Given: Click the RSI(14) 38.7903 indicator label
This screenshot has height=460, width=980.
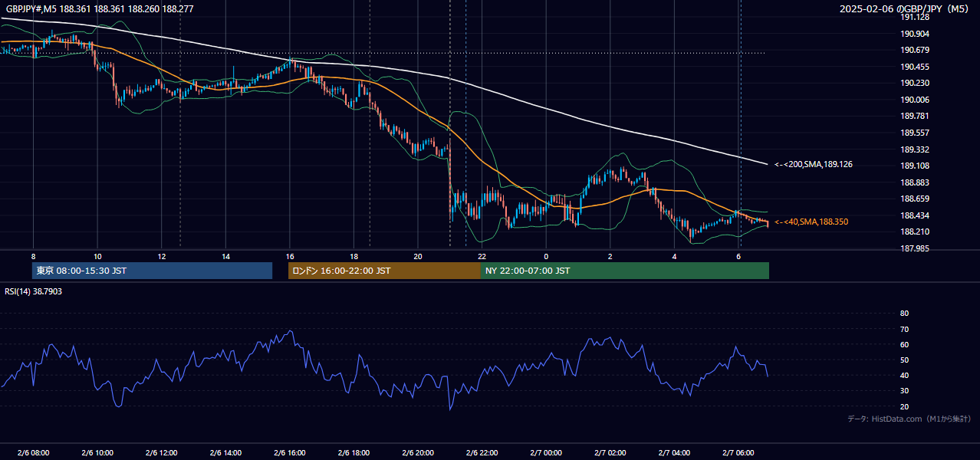Looking at the screenshot, I should (34, 291).
